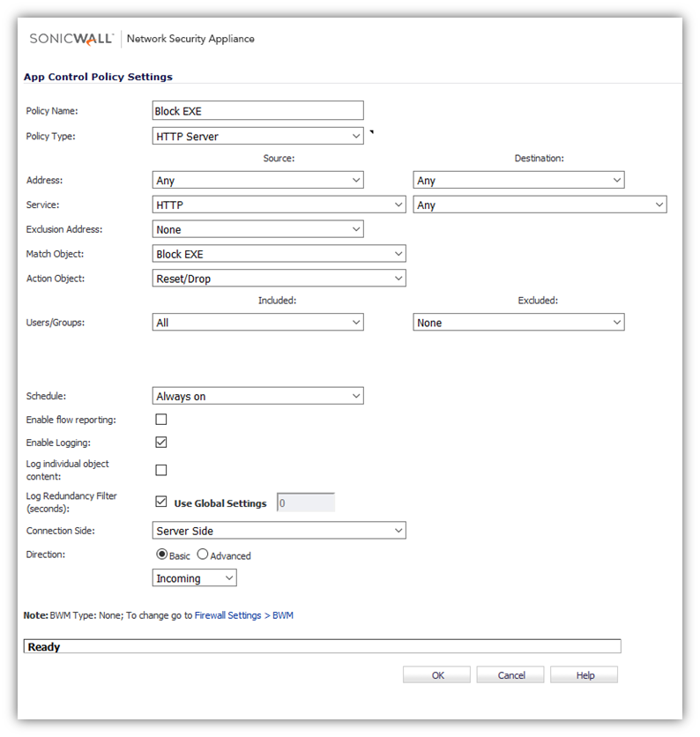700x737 pixels.
Task: Expand the Source Address dropdown
Action: click(257, 181)
